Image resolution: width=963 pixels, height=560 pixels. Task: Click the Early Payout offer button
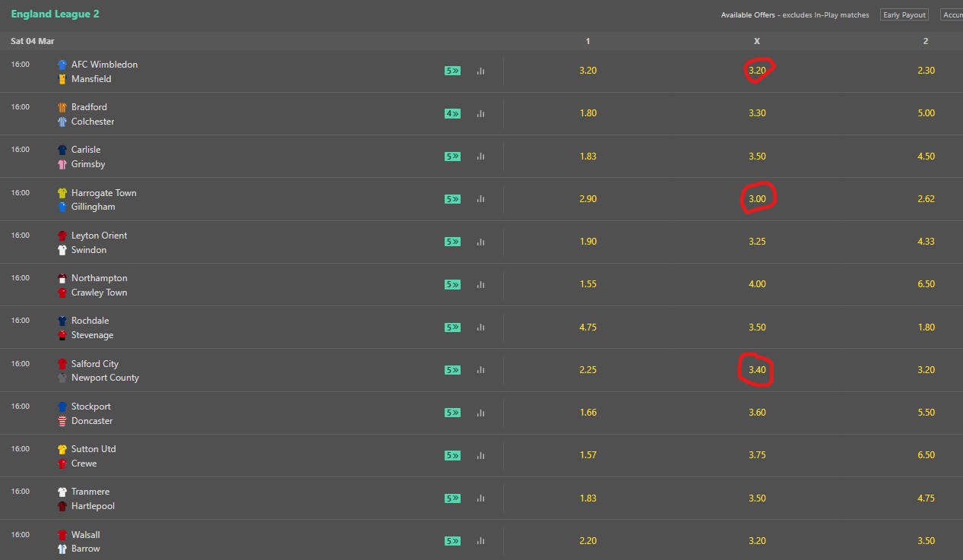tap(904, 15)
